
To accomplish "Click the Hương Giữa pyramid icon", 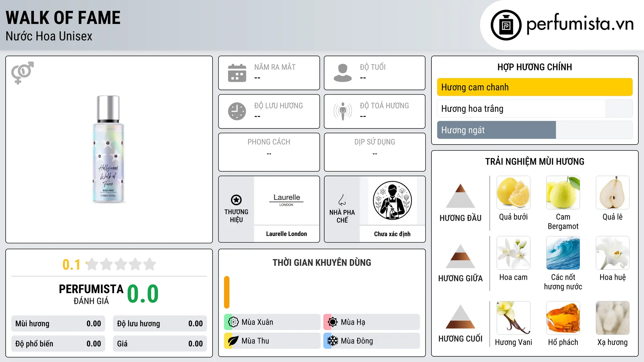I will [460, 256].
